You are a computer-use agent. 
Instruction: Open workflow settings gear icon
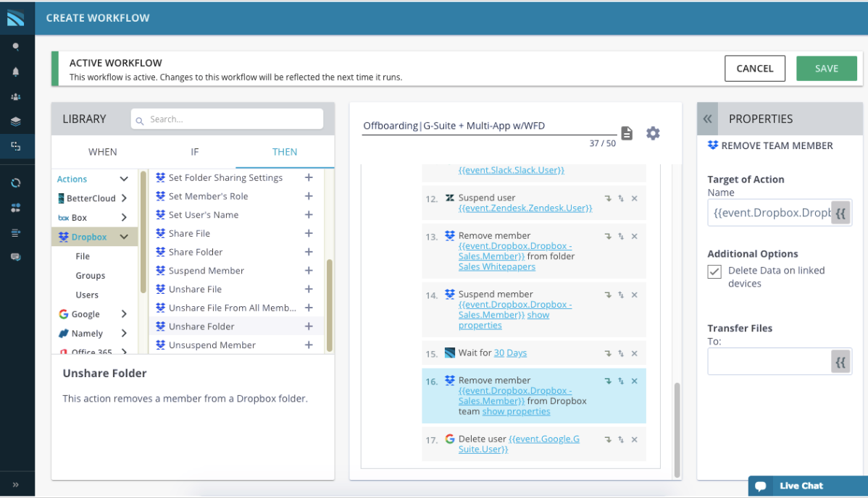(x=654, y=133)
